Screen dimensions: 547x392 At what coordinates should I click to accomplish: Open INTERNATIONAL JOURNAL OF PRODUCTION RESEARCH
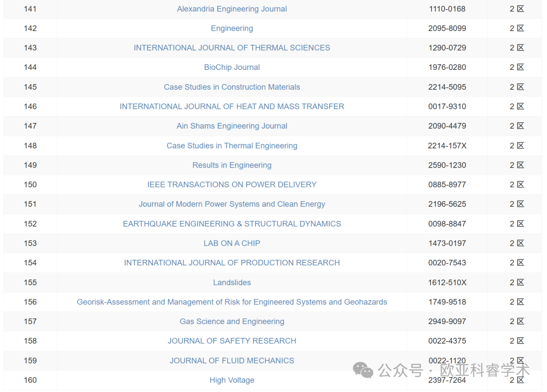coord(231,263)
